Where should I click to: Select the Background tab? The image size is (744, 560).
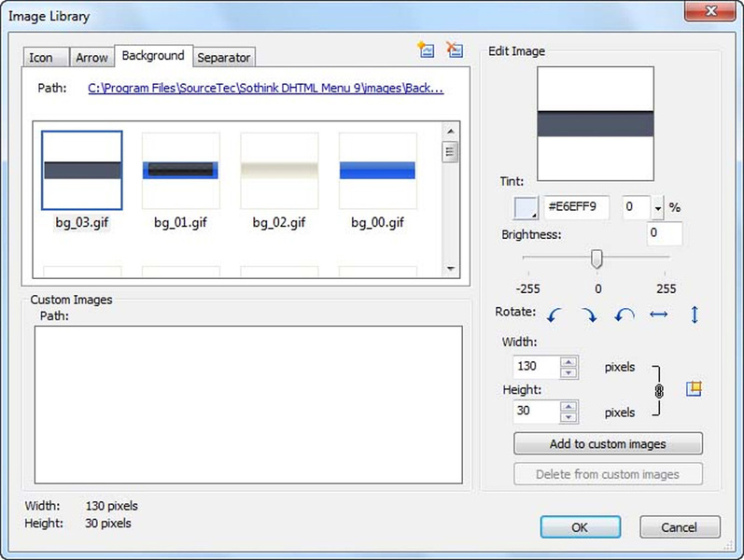click(x=153, y=56)
